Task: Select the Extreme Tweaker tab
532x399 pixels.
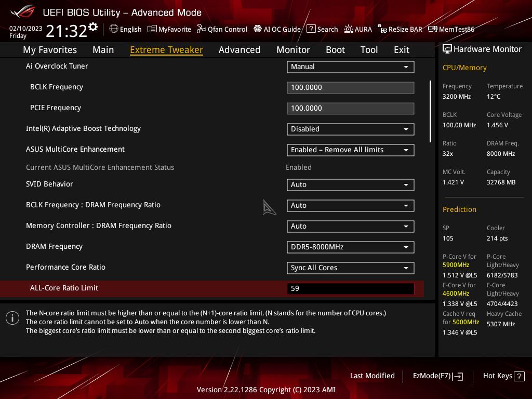Action: [x=166, y=50]
